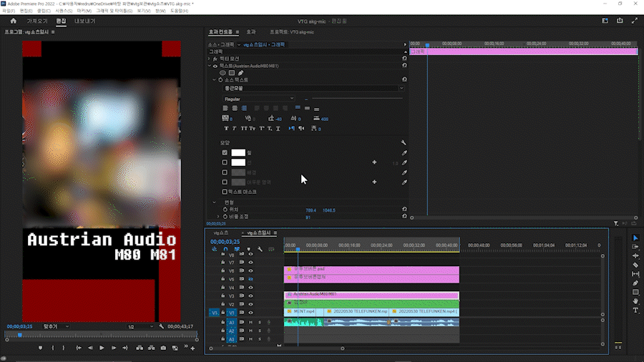
Task: Toggle lock on track V6
Action: pos(223,271)
